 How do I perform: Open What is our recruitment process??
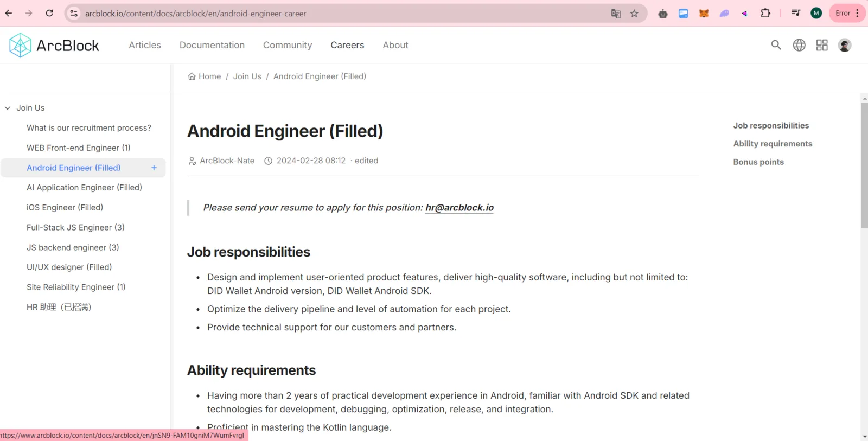click(x=89, y=128)
